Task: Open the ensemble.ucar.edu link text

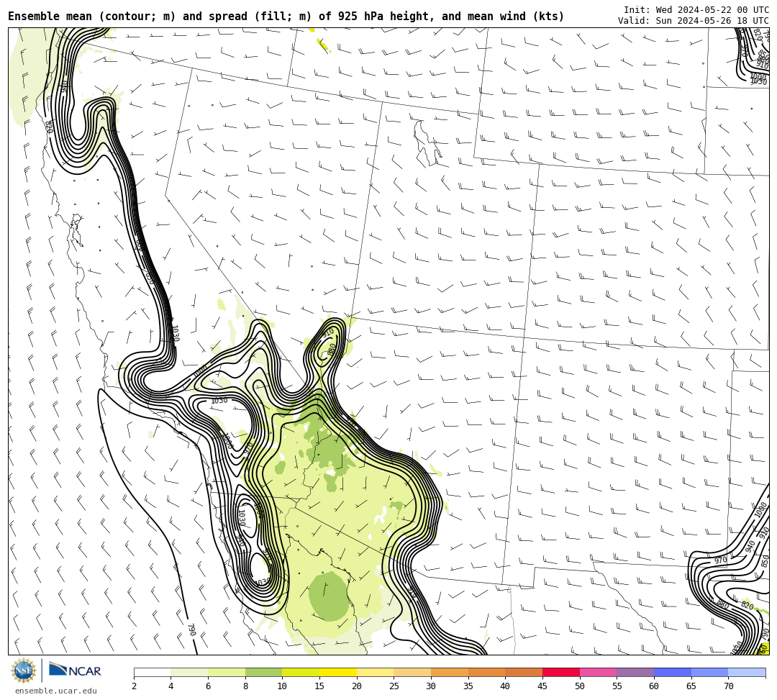Action: coord(56,691)
